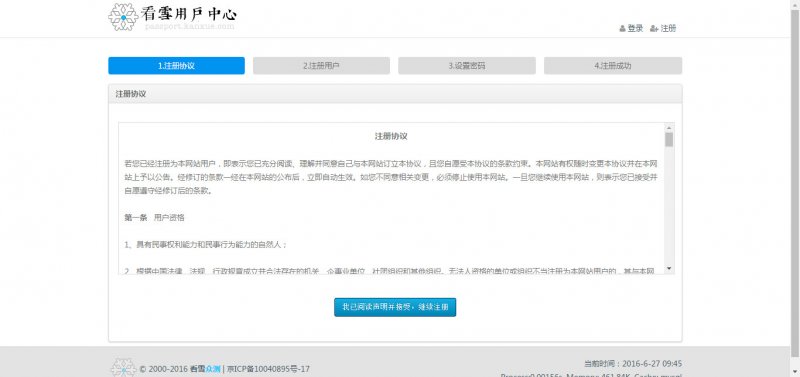Open the 登录 login link
Viewport: 800px width, 377px height.
pos(635,29)
